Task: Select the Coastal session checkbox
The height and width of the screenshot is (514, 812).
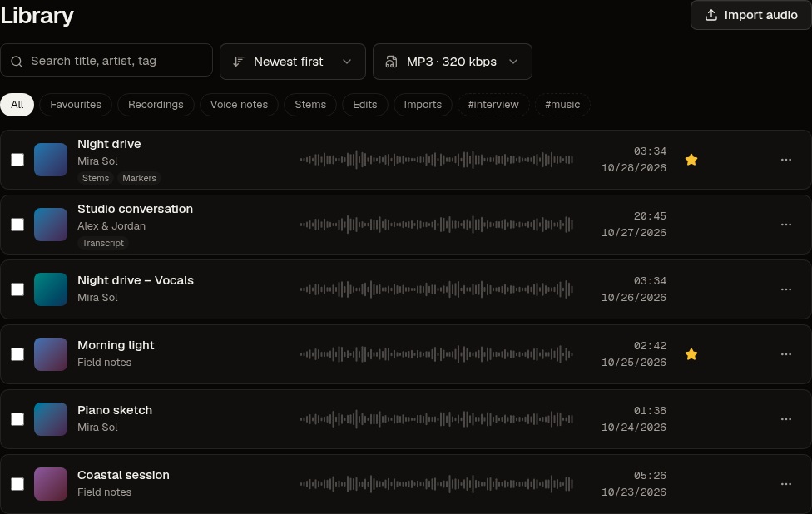Action: pyautogui.click(x=17, y=484)
